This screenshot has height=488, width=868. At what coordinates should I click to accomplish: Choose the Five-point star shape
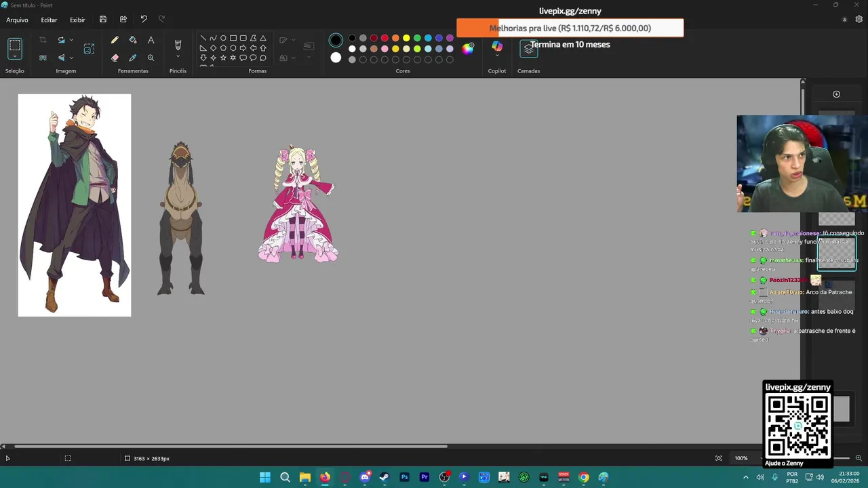tap(223, 58)
